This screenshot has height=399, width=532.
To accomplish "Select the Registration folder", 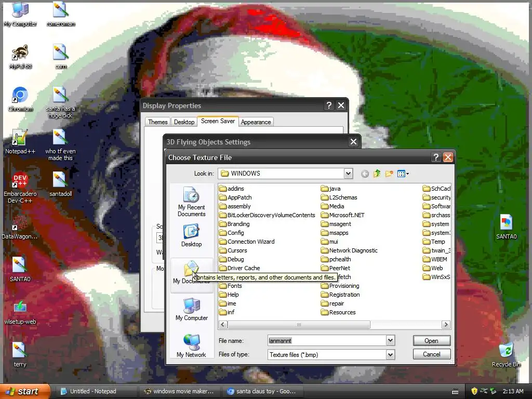I will (340, 295).
